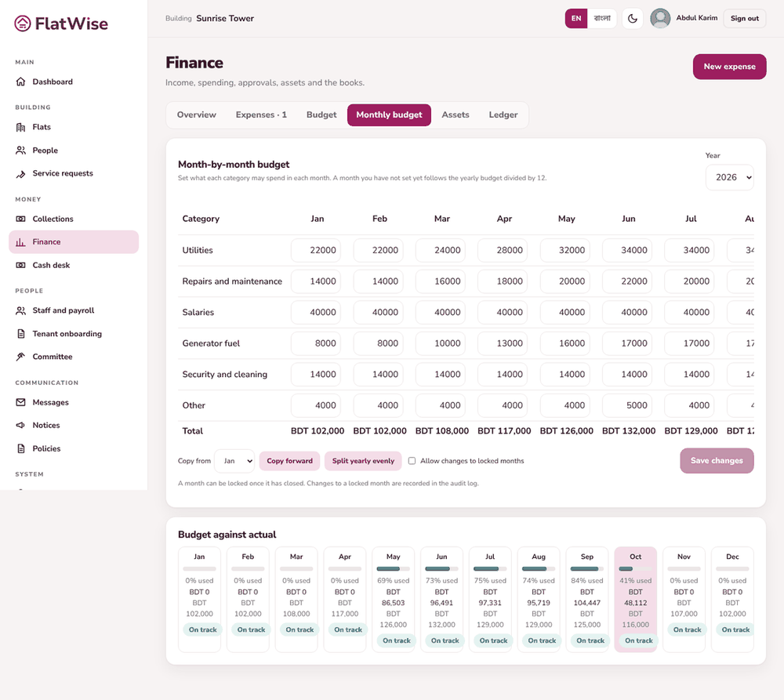Click the Sep budget progress bar
The width and height of the screenshot is (784, 700).
pyautogui.click(x=587, y=569)
